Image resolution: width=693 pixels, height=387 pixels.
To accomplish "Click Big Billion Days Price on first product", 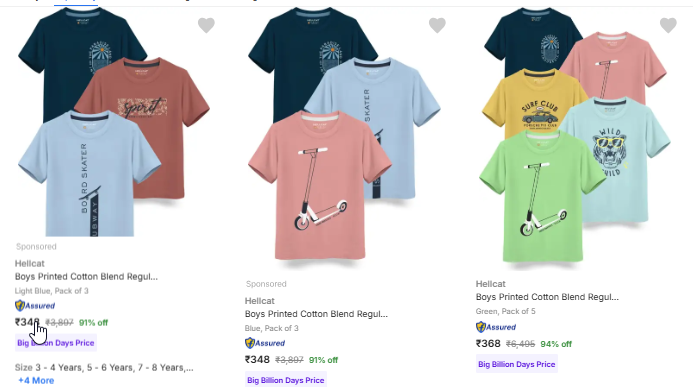I will (56, 343).
